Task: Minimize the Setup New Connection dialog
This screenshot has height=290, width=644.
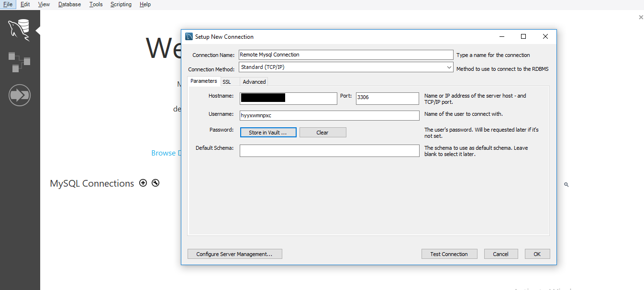Action: [x=501, y=36]
